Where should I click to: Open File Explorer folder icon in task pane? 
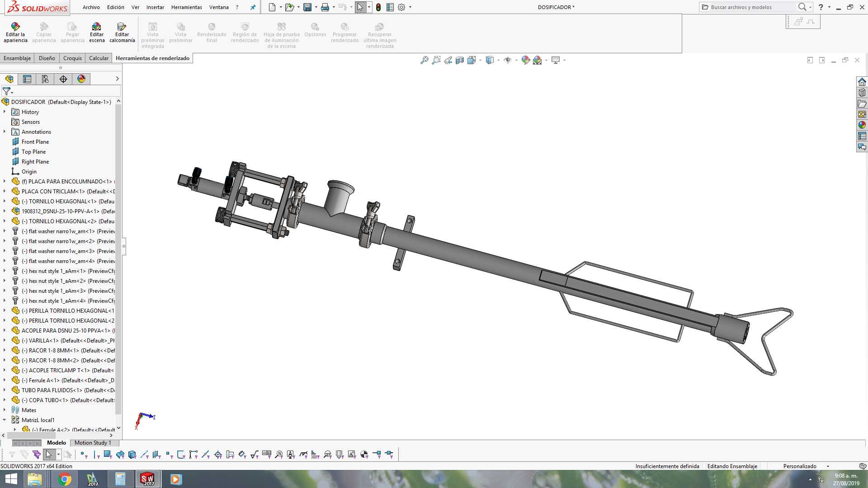pos(862,103)
